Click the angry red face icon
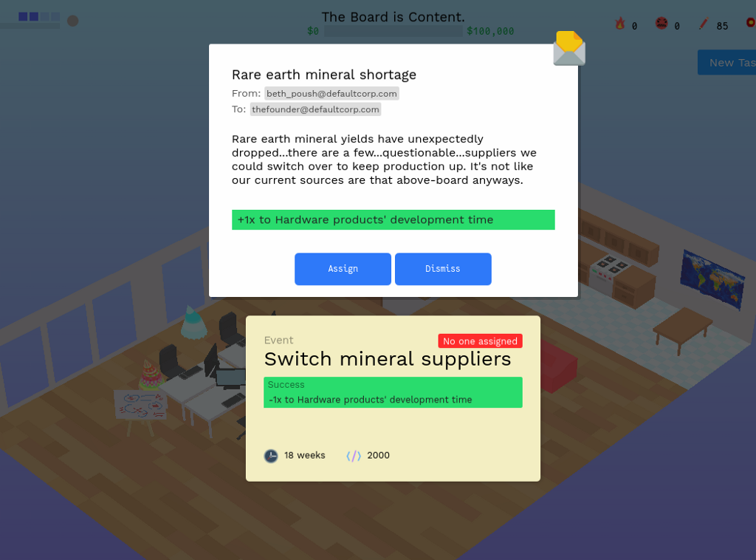 tap(661, 23)
